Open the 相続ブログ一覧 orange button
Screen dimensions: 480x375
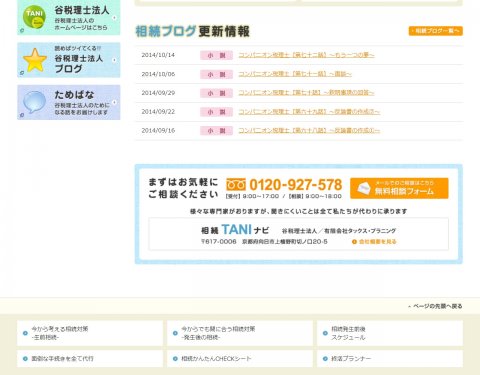[436, 31]
